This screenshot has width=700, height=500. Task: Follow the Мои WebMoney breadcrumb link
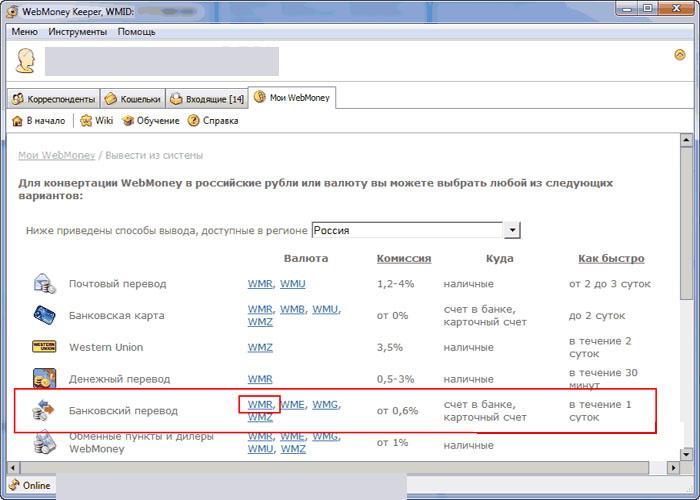(57, 155)
